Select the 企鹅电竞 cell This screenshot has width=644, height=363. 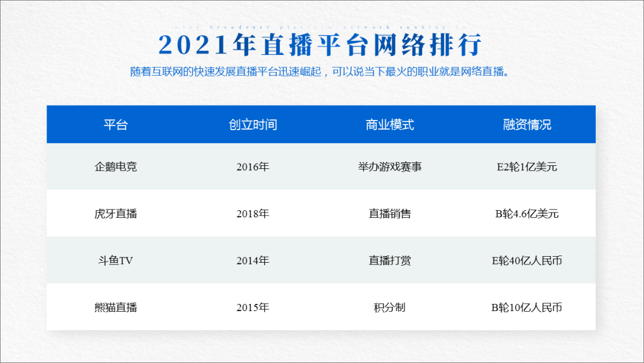(116, 167)
